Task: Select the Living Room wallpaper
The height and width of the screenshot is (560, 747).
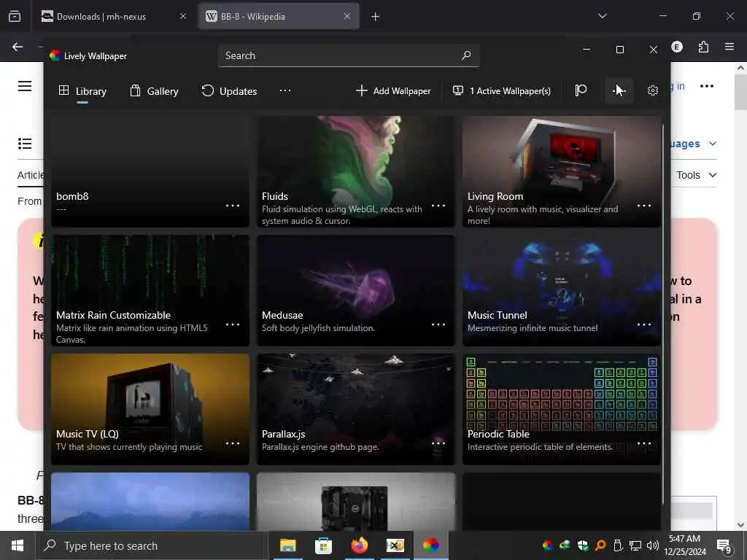Action: (x=562, y=171)
